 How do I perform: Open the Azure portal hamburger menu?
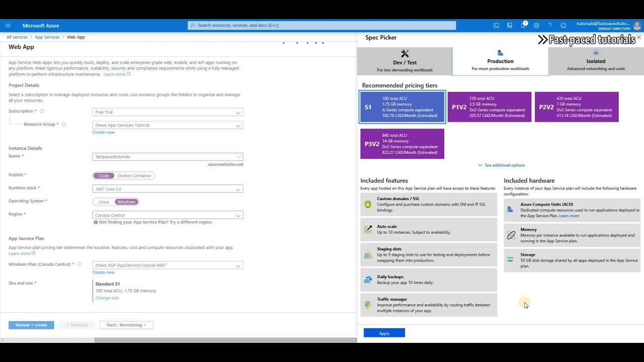(8, 25)
